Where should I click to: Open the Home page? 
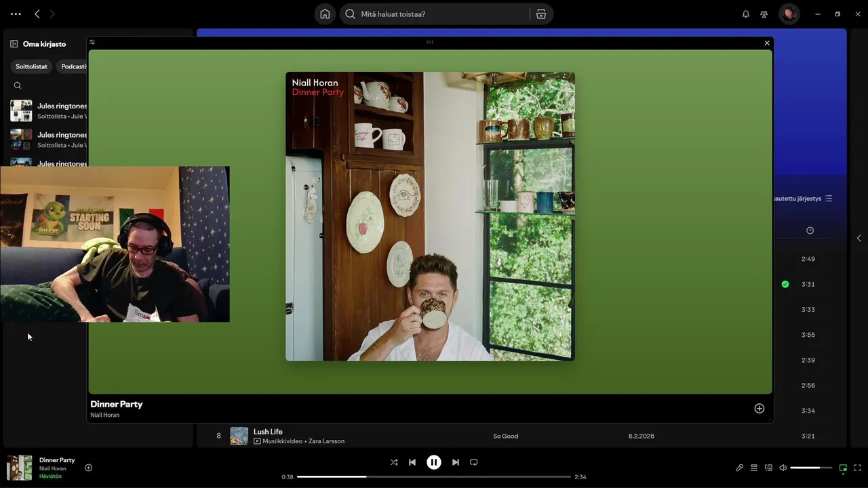[325, 14]
